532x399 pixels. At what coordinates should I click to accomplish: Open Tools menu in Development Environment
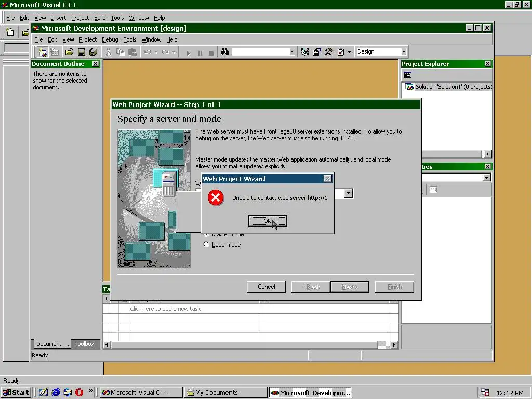click(129, 39)
